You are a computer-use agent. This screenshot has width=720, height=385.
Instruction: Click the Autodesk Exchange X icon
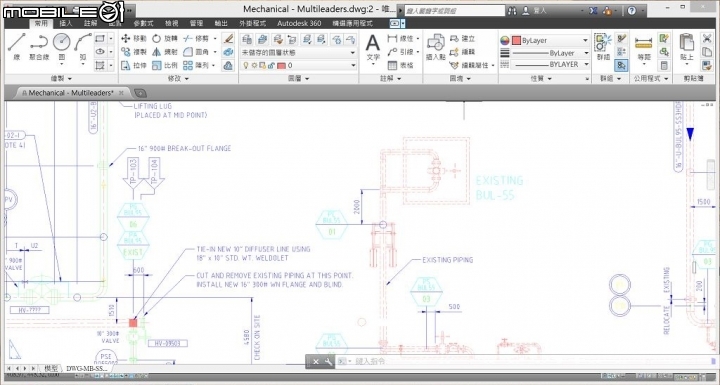594,10
